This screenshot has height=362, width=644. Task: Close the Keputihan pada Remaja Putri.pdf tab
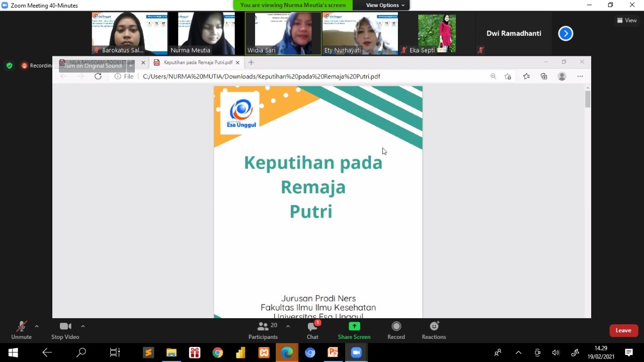click(237, 63)
